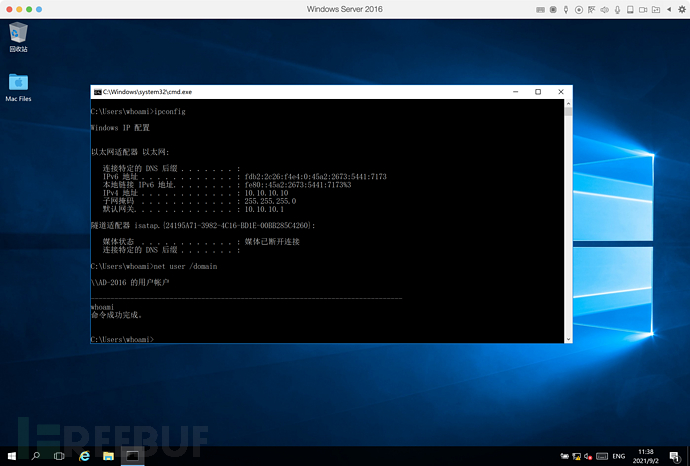This screenshot has width=690, height=466.
Task: Click the cmd window vertical scrollbar
Action: pyautogui.click(x=567, y=220)
